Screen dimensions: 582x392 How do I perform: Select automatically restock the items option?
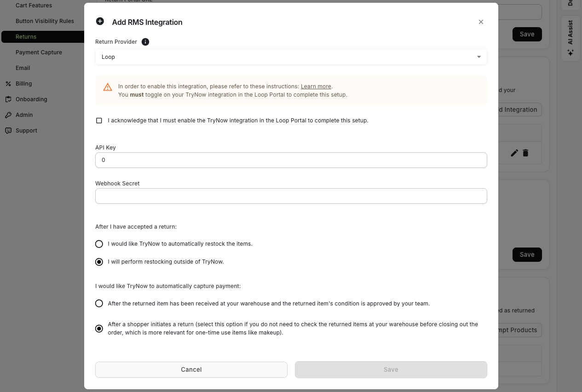99,244
